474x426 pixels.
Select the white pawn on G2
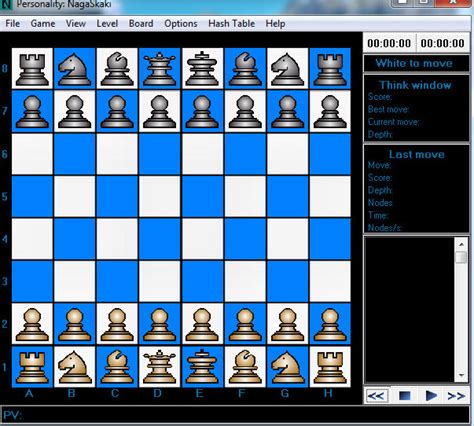click(x=287, y=324)
